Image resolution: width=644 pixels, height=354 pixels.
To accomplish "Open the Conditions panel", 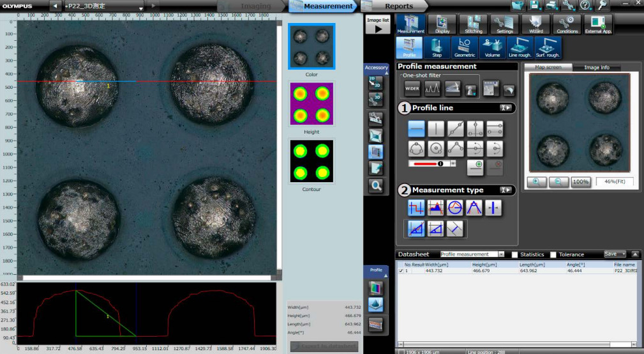I will [x=567, y=24].
